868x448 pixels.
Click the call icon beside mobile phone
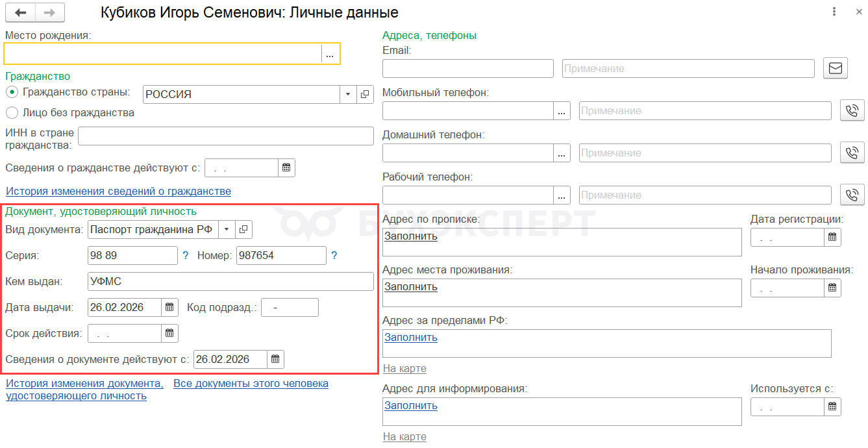point(852,110)
